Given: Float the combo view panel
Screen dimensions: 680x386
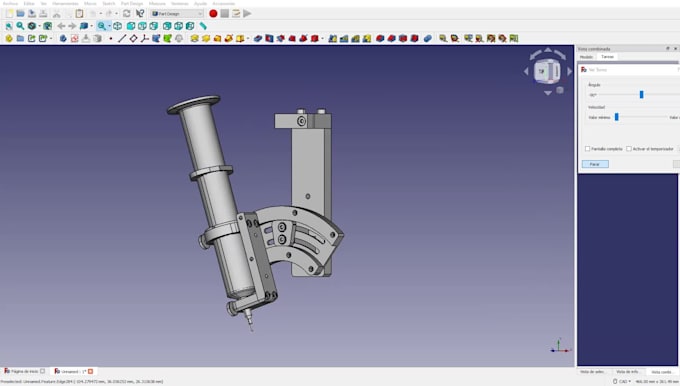Looking at the screenshot, I should [668, 49].
